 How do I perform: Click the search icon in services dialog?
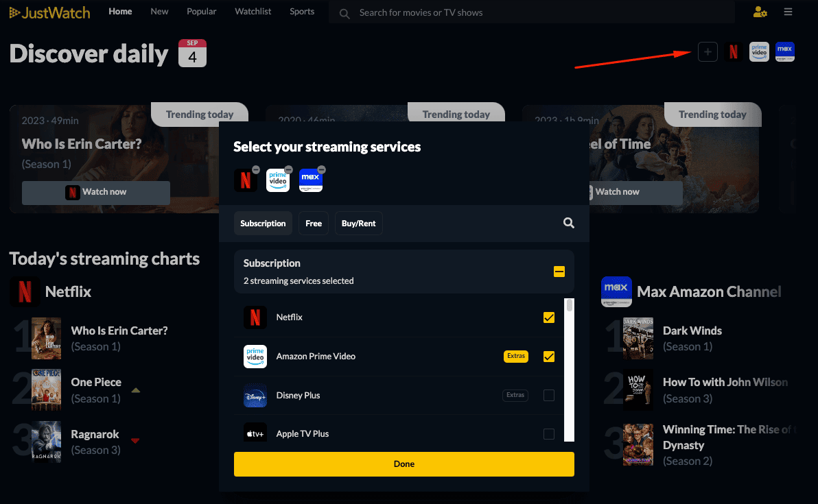(x=569, y=223)
